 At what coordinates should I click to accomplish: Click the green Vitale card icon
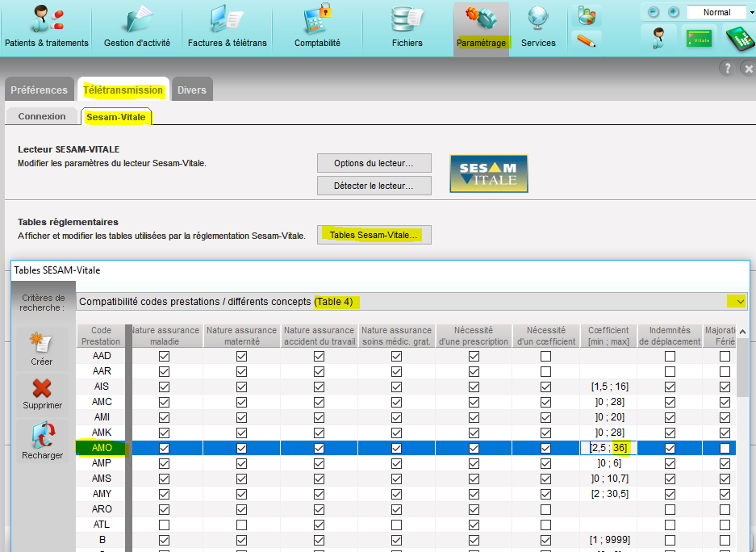tap(699, 37)
